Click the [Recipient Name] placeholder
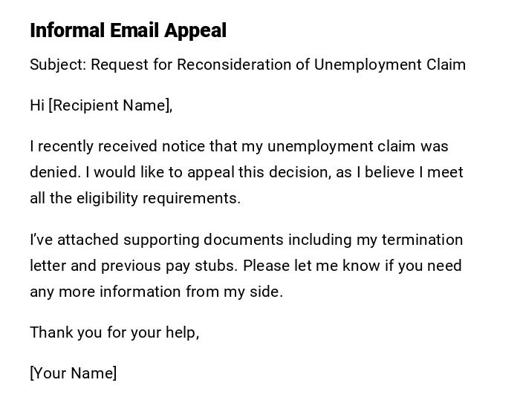This screenshot has height=420, width=520. click(111, 105)
